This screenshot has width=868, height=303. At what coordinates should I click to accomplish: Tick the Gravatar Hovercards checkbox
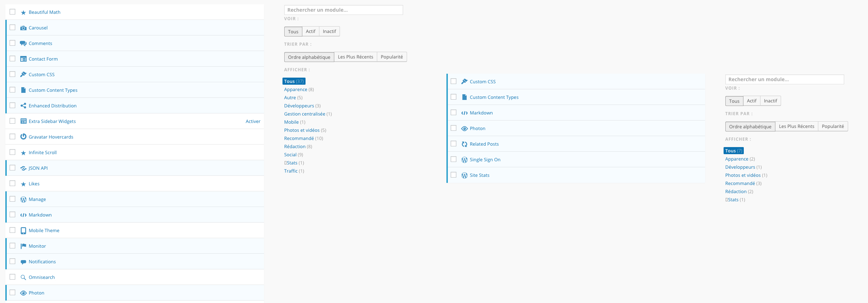click(x=12, y=136)
